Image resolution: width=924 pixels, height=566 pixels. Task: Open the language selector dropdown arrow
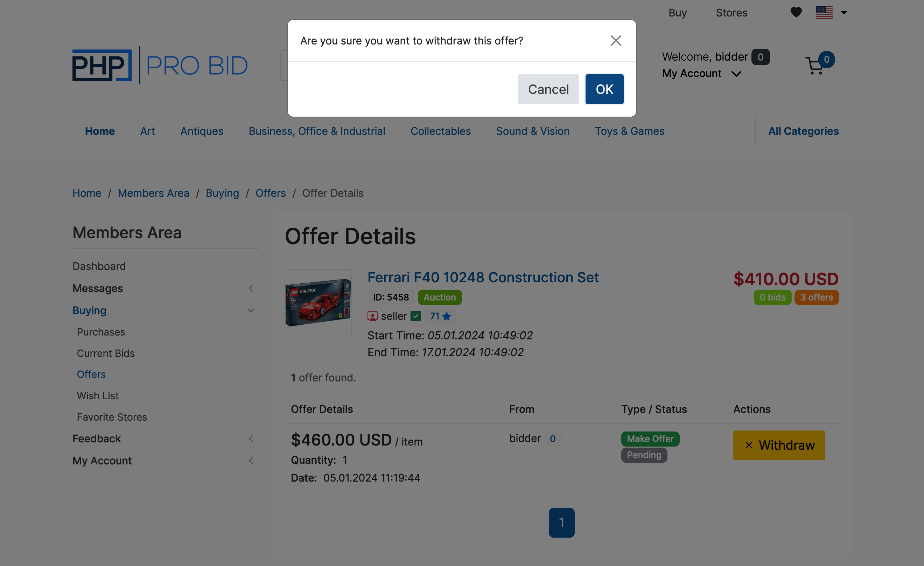[x=844, y=12]
